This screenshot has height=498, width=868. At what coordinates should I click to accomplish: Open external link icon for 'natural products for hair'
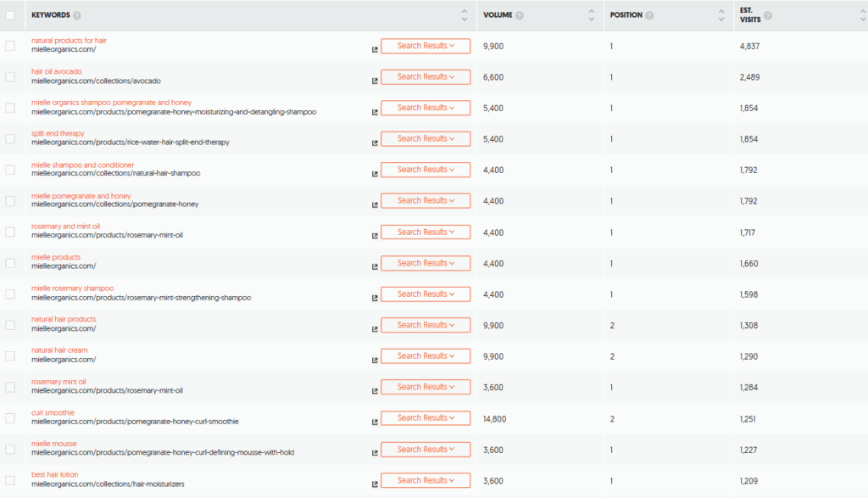(x=375, y=50)
